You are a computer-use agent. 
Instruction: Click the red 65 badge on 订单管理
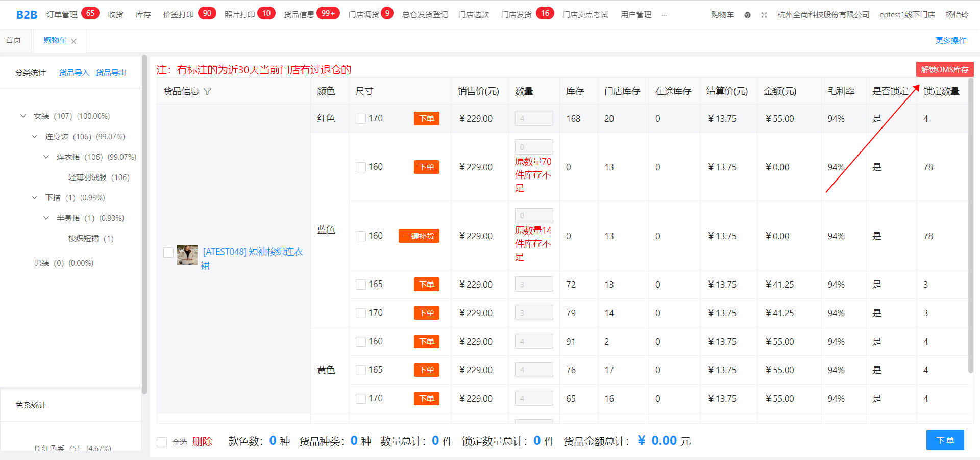[90, 13]
